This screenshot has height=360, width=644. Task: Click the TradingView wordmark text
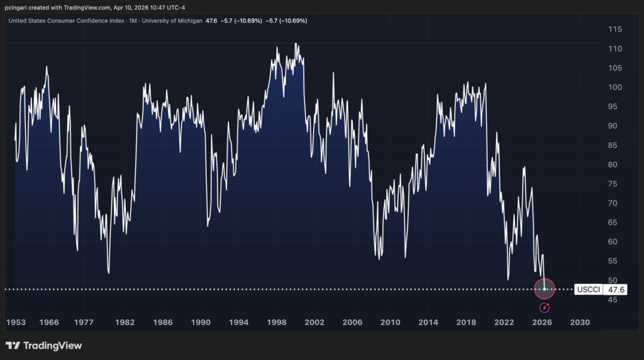point(52,346)
